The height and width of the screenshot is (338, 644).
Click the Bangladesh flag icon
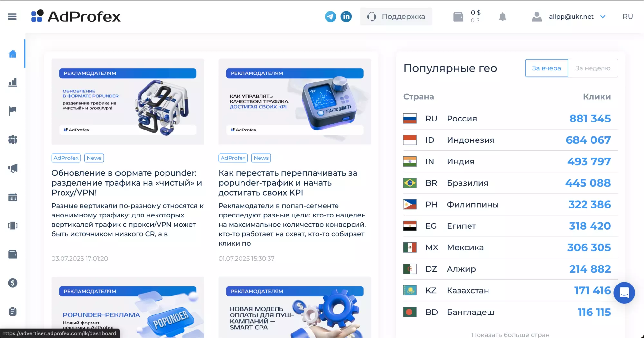click(410, 312)
